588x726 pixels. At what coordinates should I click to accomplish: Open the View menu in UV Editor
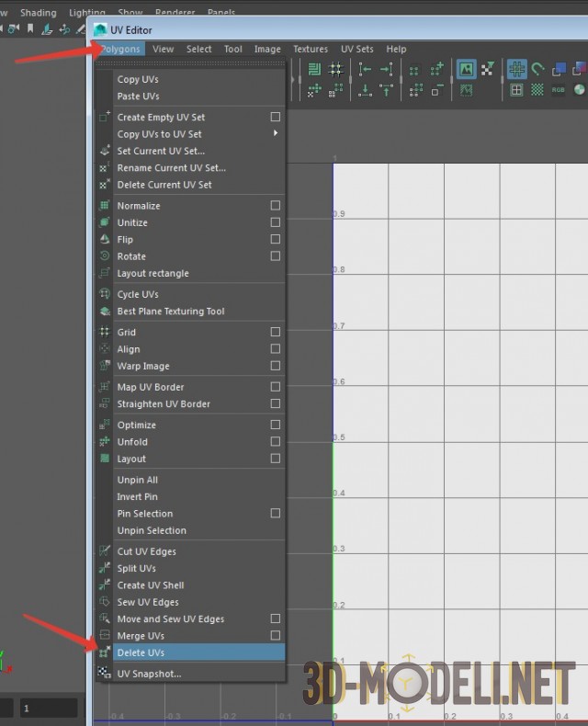163,49
